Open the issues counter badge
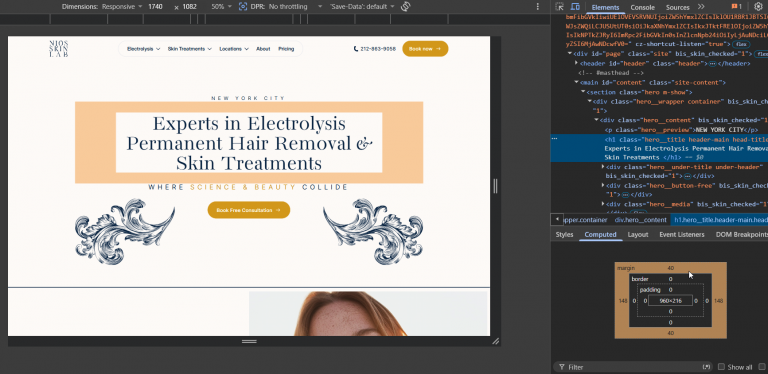The width and height of the screenshot is (768, 374). (x=737, y=7)
